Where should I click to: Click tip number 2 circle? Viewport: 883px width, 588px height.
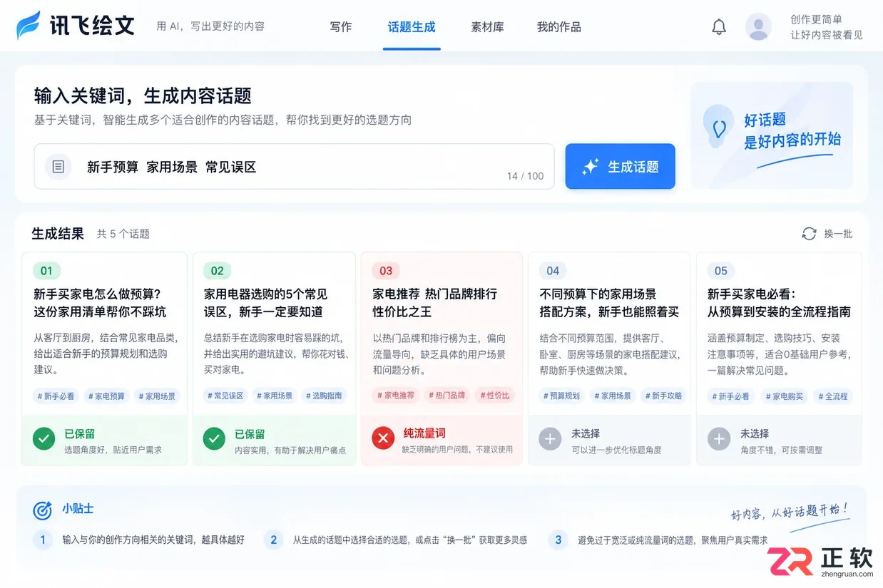pos(273,540)
